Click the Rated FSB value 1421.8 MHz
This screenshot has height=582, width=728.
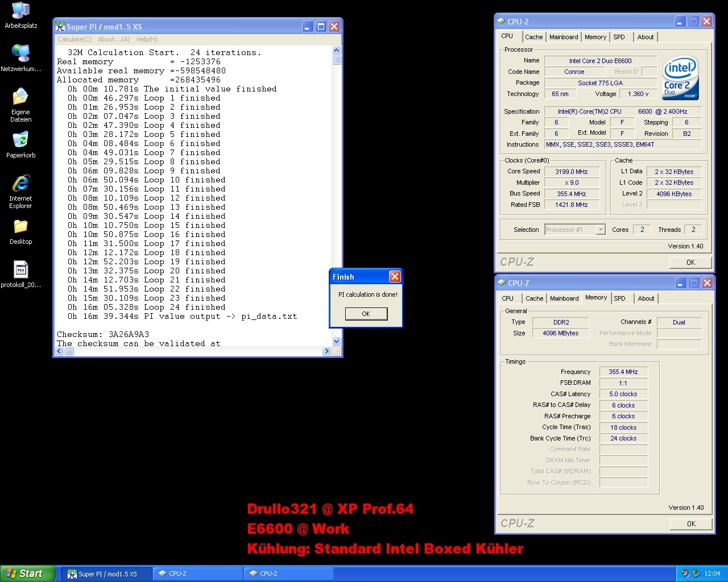click(572, 205)
